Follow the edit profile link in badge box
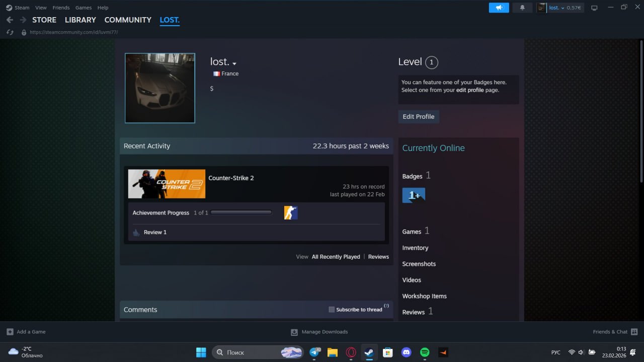Viewport: 644px width, 362px height. pos(470,90)
